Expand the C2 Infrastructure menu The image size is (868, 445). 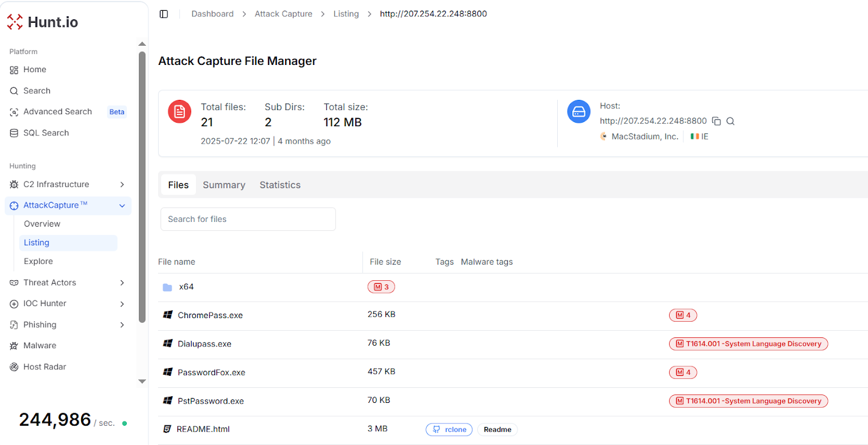click(x=122, y=185)
